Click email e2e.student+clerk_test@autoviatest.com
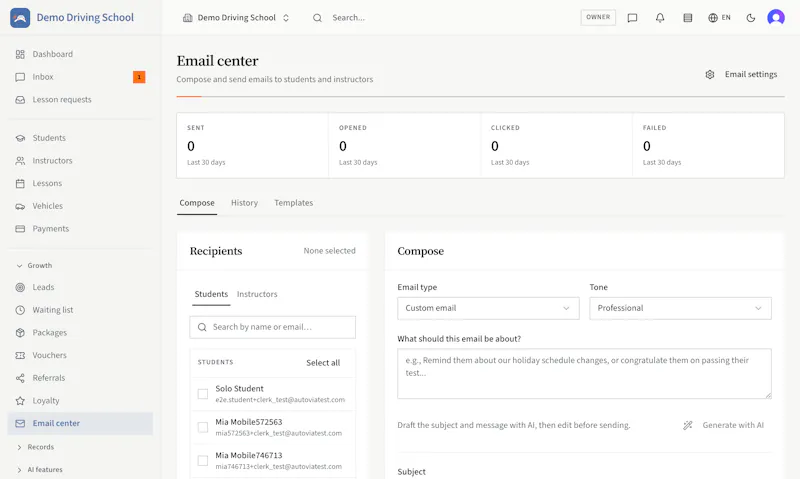The height and width of the screenshot is (479, 800). coord(280,400)
